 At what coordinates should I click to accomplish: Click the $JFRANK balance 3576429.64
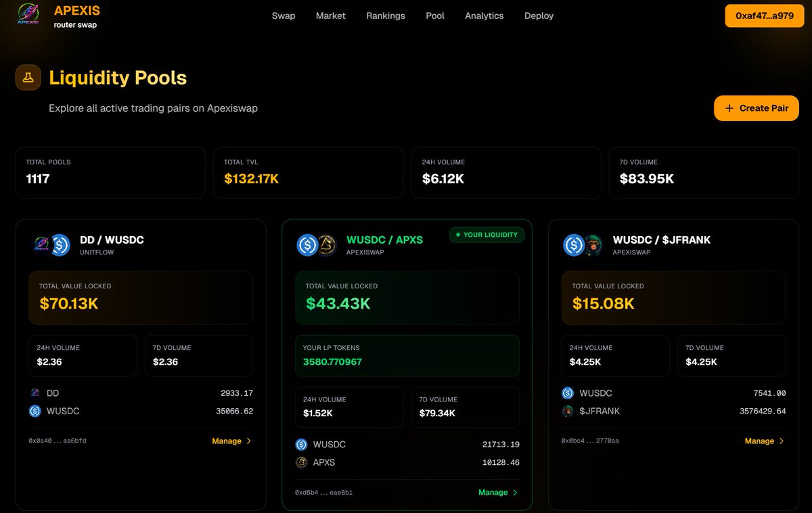[x=763, y=411]
